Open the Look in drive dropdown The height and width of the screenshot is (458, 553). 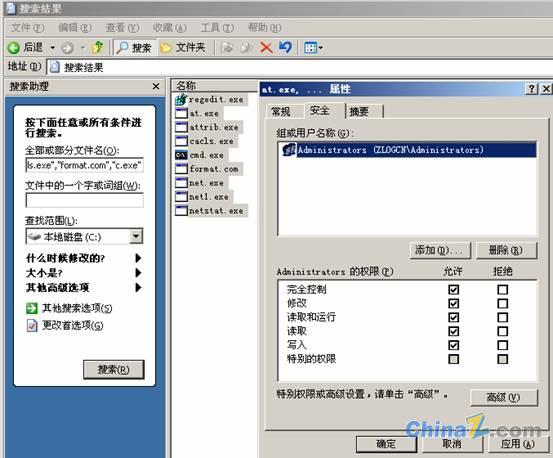pyautogui.click(x=136, y=237)
